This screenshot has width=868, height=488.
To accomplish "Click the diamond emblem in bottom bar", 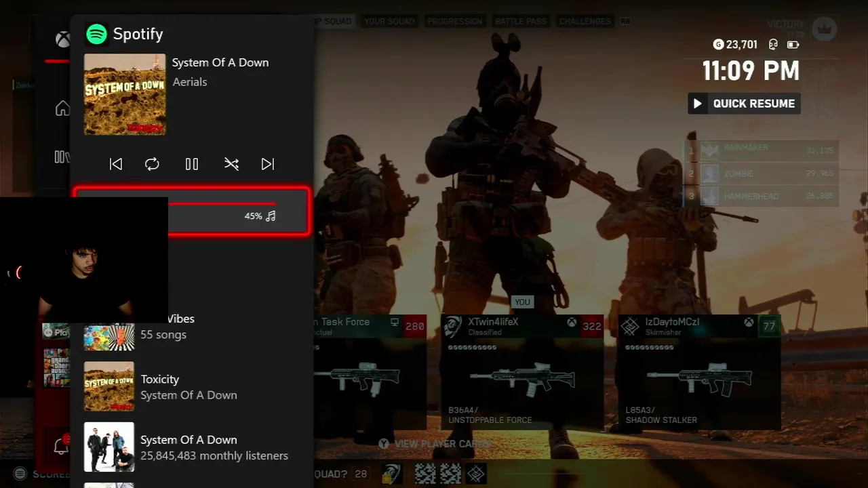I will (476, 474).
